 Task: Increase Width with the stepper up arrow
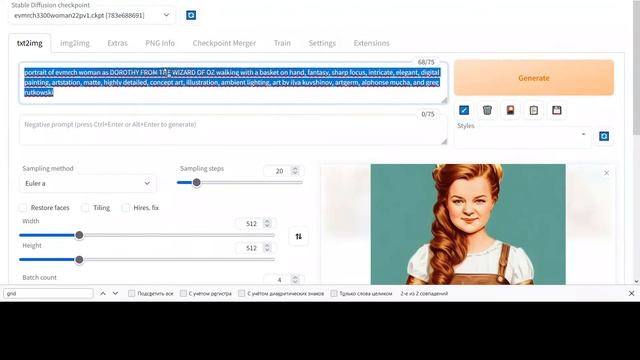click(x=267, y=221)
